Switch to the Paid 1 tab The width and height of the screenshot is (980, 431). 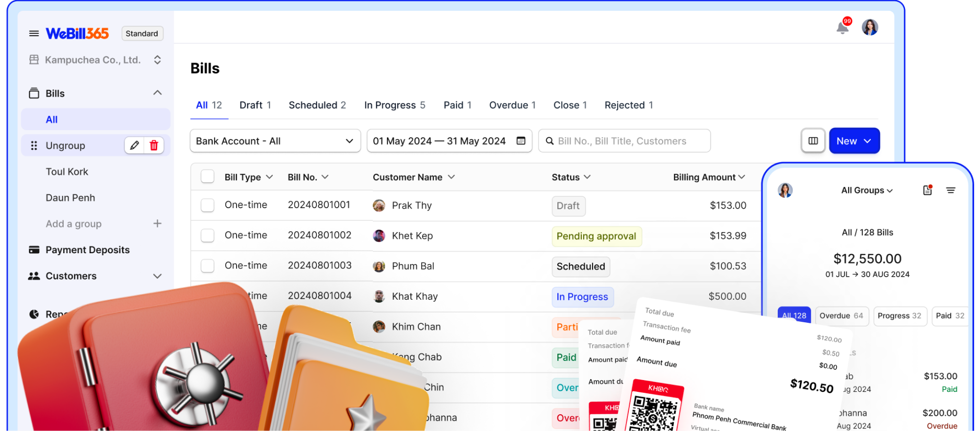pos(457,105)
